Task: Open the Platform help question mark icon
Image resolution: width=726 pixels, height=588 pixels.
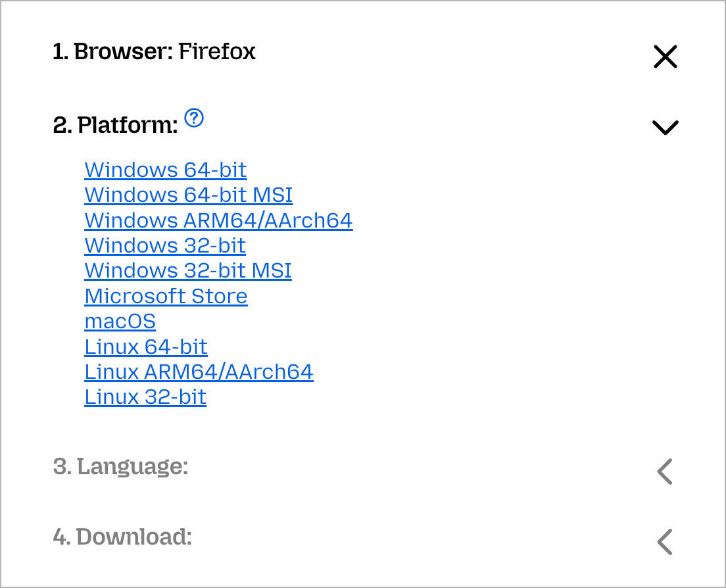Action: click(x=194, y=118)
